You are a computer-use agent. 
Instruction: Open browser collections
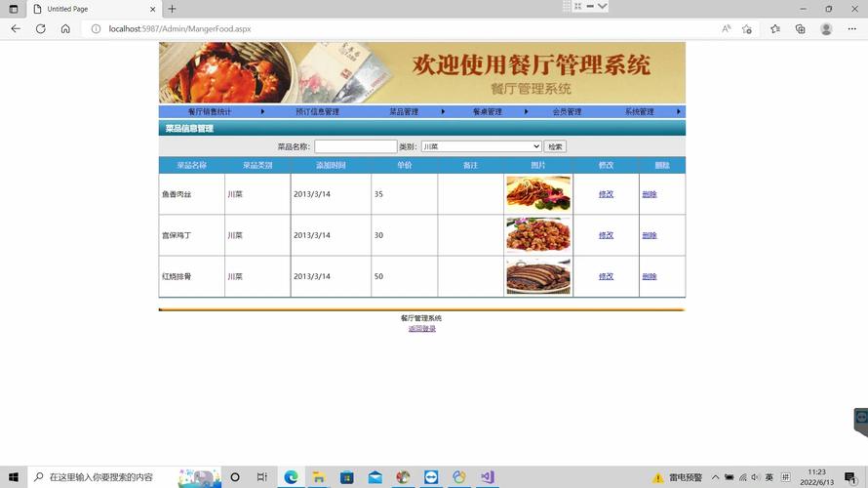[800, 29]
